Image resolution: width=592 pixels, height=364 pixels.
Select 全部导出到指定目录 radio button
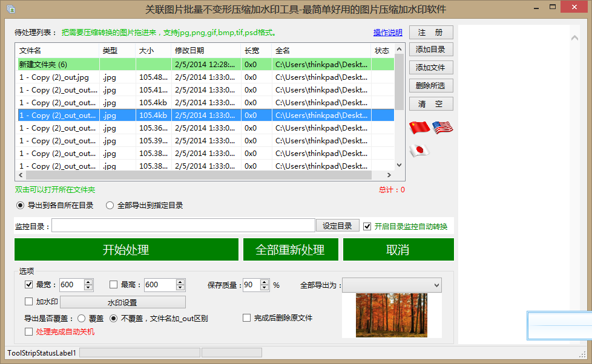tap(110, 205)
